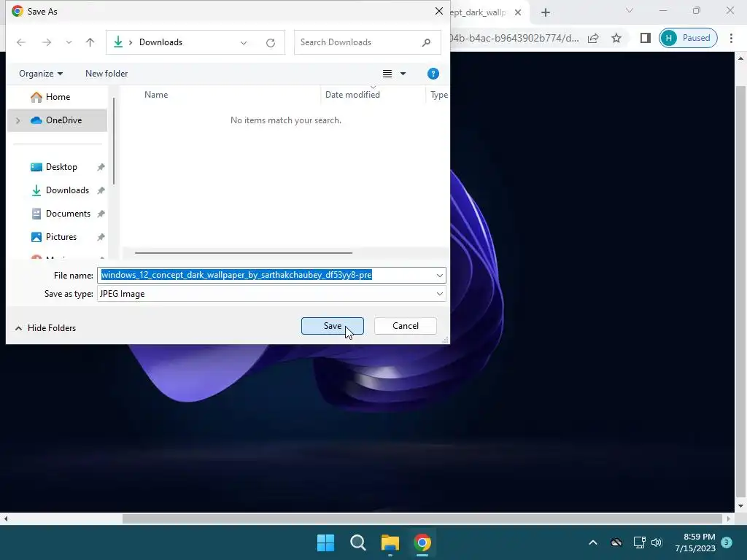This screenshot has height=560, width=747.
Task: Click the Cancel button
Action: click(406, 326)
